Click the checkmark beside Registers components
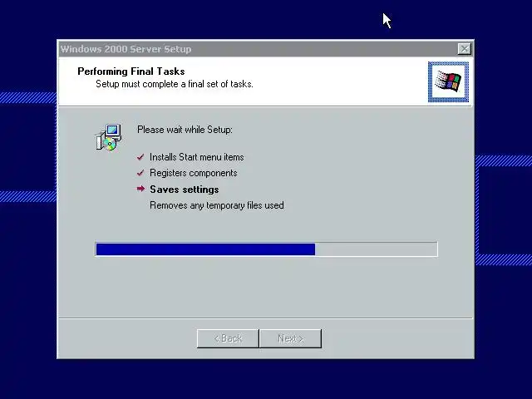 click(x=140, y=173)
